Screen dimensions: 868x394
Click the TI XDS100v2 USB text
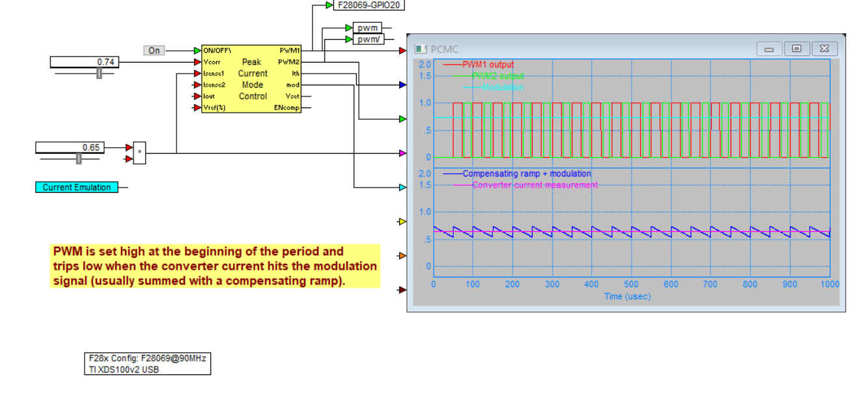[x=124, y=370]
